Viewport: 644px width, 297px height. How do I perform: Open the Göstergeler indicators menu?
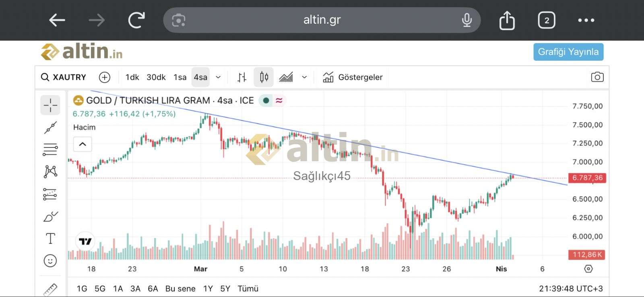point(353,77)
